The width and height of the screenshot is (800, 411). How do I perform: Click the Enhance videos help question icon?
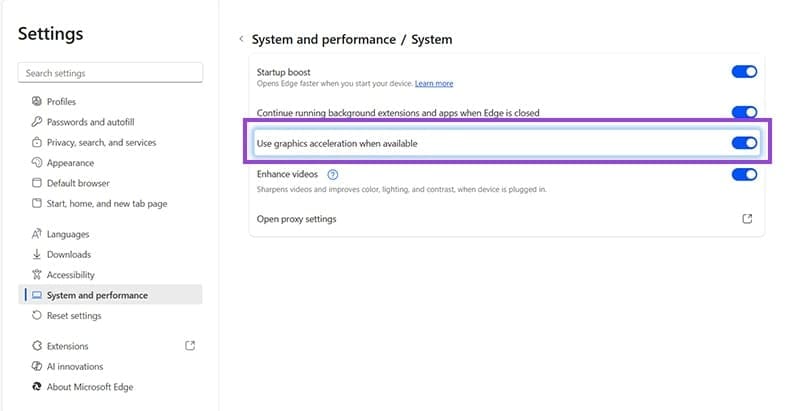pyautogui.click(x=333, y=175)
